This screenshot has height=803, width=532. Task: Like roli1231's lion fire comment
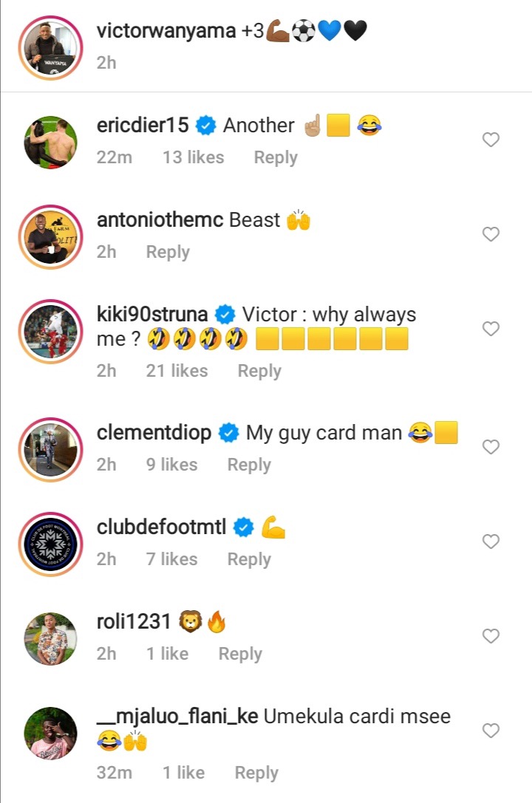(491, 635)
